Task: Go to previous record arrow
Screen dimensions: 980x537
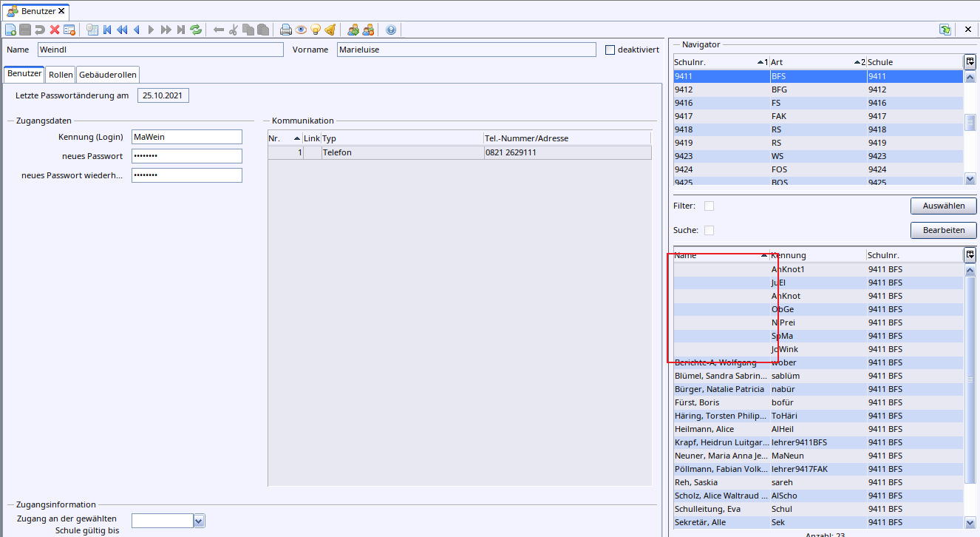Action: (x=137, y=30)
